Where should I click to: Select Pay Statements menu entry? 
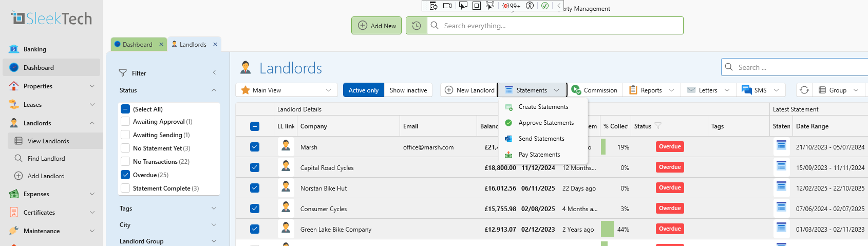coord(539,155)
